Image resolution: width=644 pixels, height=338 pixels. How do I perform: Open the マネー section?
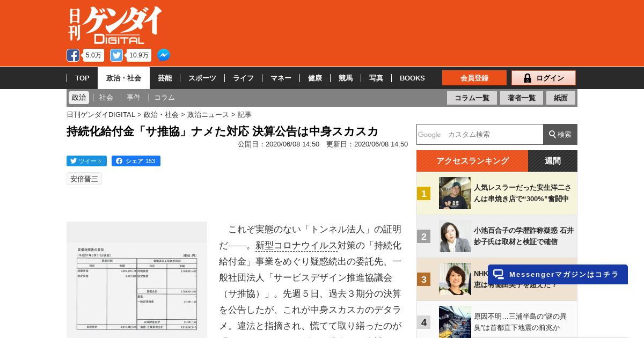[x=281, y=78]
